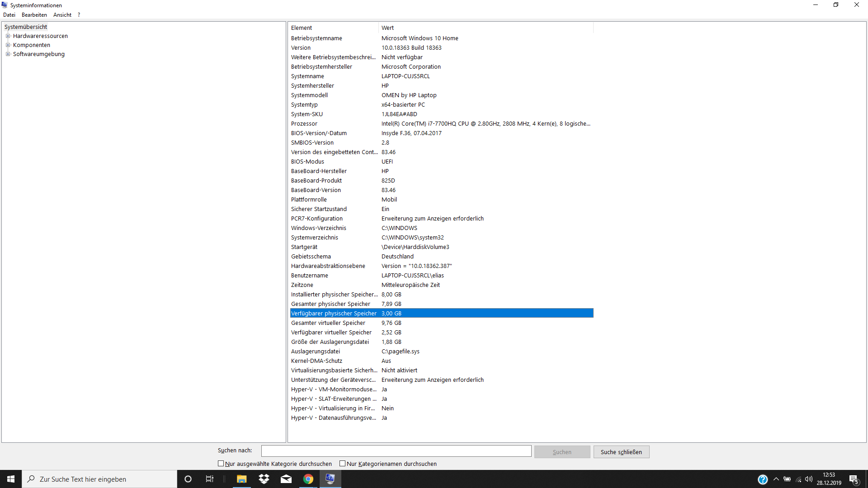Enable 'Nur ausgewählte Kategorie durchsuchen' checkbox
The image size is (868, 488).
[221, 464]
